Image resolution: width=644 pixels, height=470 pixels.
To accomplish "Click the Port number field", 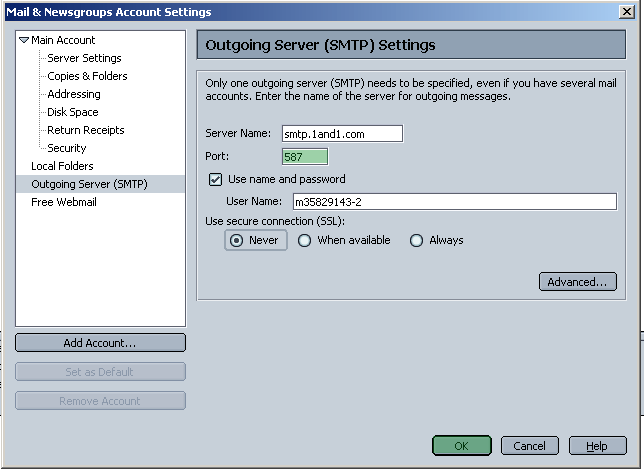I will click(x=305, y=157).
